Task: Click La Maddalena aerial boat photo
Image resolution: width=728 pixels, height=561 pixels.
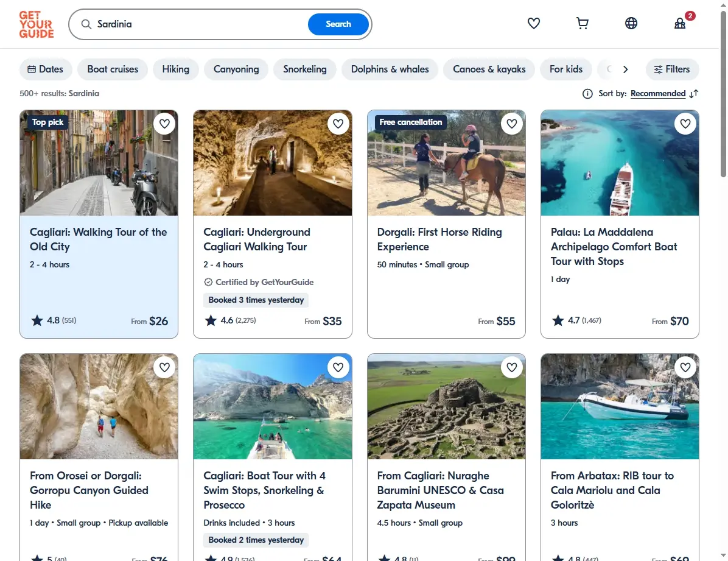Action: 620,163
